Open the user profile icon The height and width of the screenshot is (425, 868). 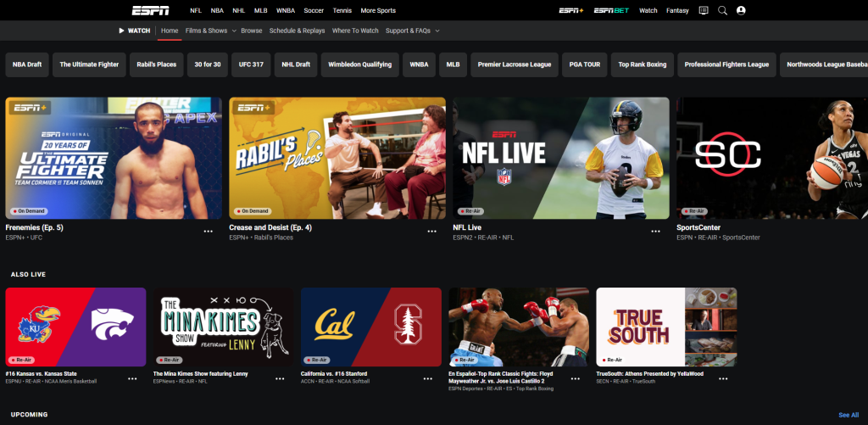pyautogui.click(x=741, y=10)
